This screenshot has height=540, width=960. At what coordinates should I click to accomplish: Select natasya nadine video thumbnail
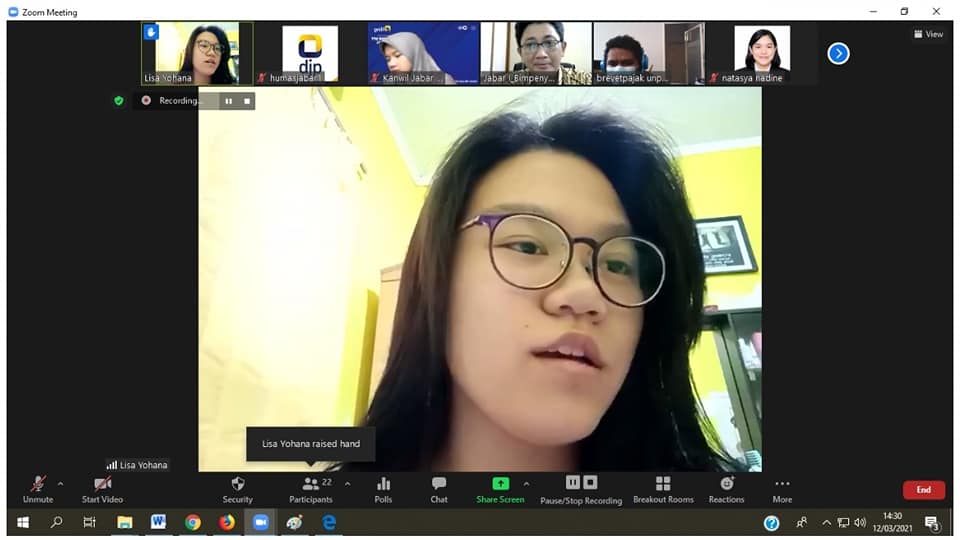pos(762,53)
